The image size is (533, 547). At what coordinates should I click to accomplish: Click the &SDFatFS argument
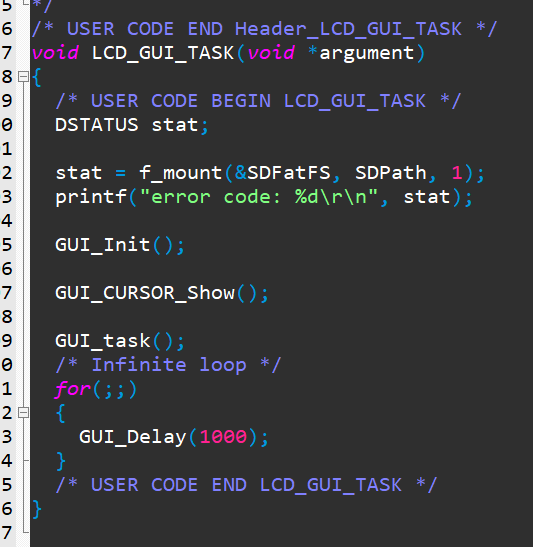pyautogui.click(x=283, y=173)
